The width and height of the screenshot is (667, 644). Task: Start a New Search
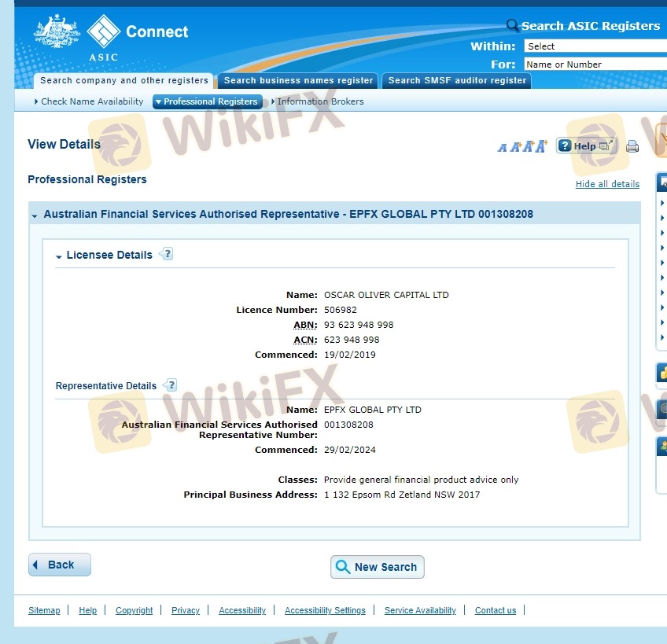coord(377,567)
